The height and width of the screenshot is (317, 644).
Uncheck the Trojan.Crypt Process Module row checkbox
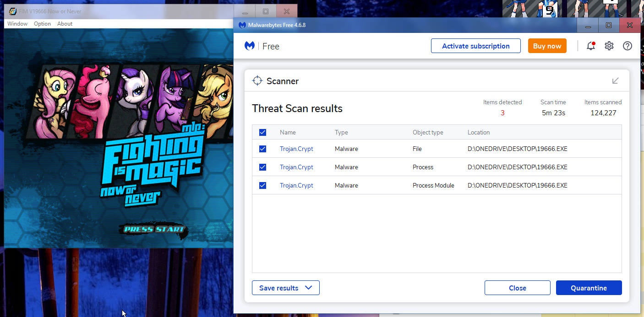coord(262,185)
